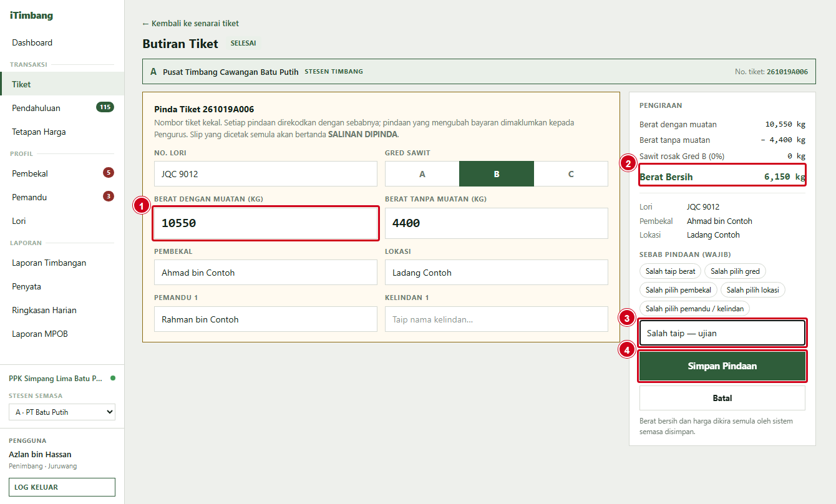Image resolution: width=836 pixels, height=504 pixels.
Task: Click Simpan Pindaan button
Action: [722, 366]
